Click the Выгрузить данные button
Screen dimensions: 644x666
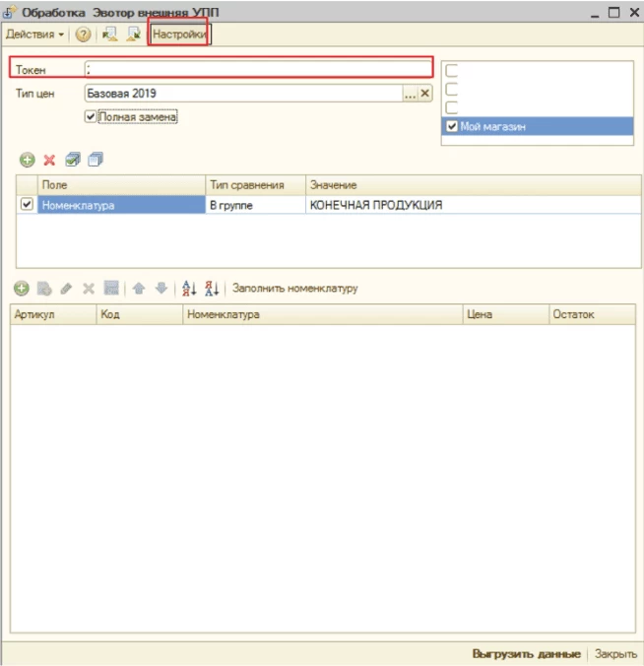click(526, 653)
